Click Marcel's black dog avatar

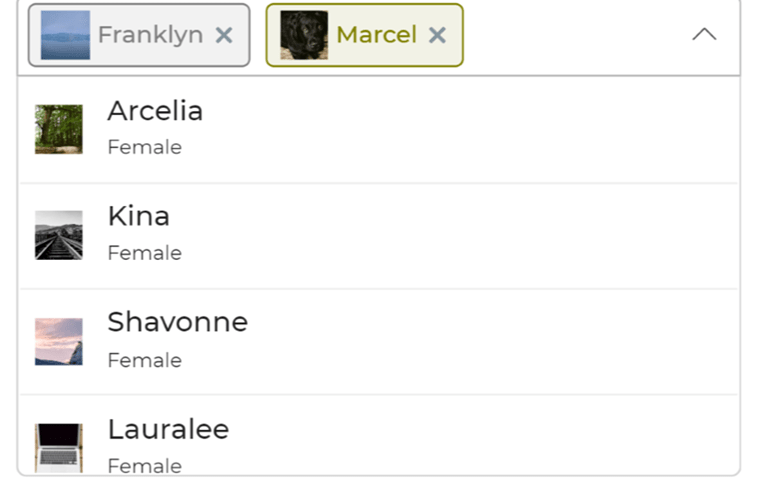click(304, 35)
